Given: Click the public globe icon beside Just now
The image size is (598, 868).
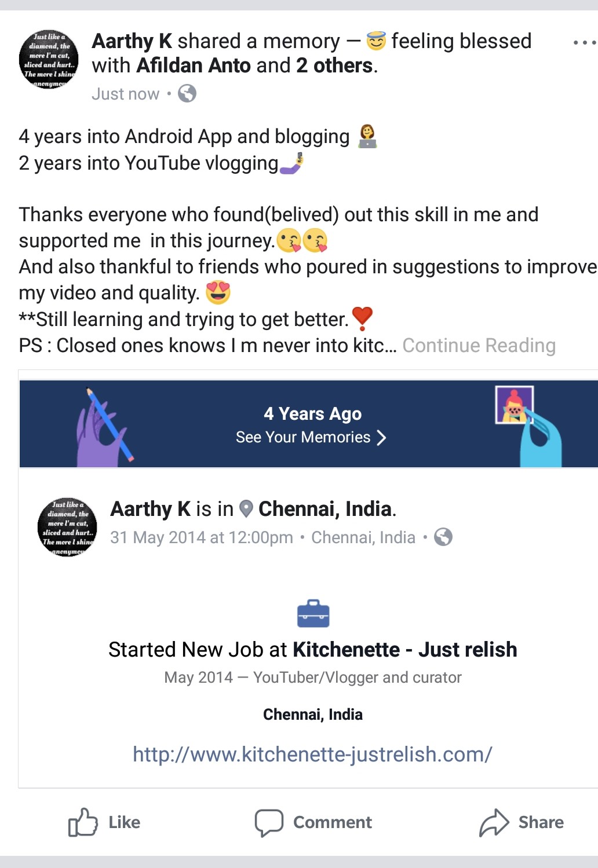Looking at the screenshot, I should tap(187, 93).
